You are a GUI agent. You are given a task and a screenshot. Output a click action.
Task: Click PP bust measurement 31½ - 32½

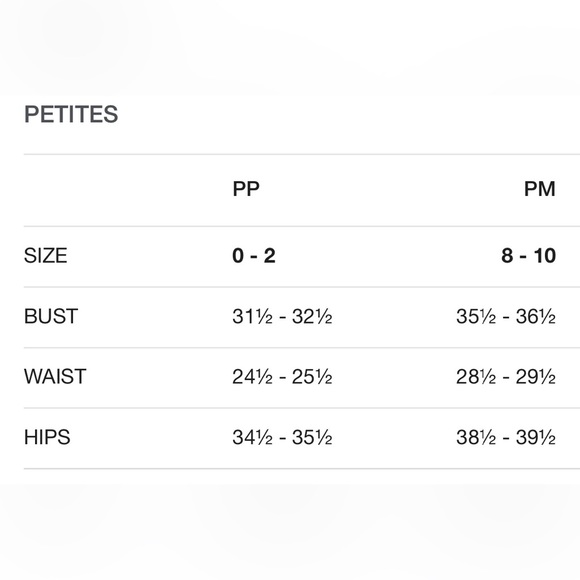click(x=282, y=317)
